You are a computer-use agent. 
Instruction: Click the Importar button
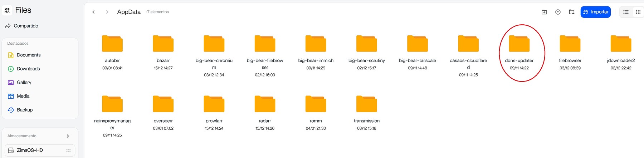coord(595,12)
